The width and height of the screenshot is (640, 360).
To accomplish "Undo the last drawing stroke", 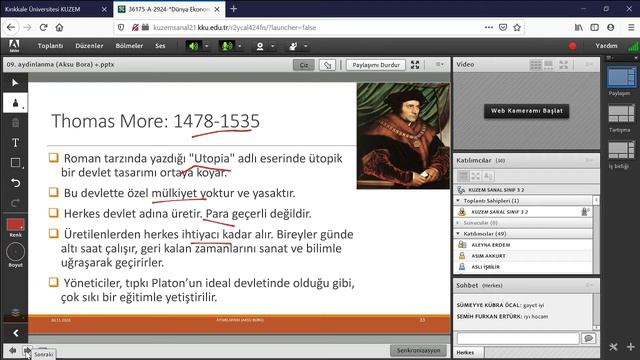I will click(x=15, y=183).
